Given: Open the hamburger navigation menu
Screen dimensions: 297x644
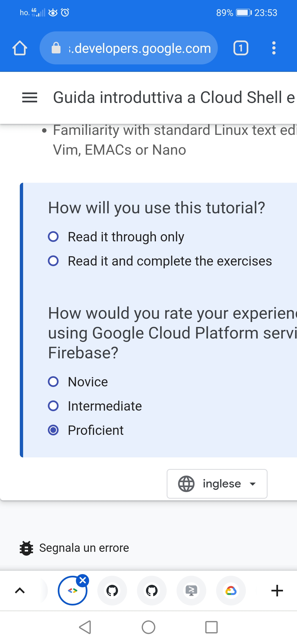Looking at the screenshot, I should pos(30,97).
